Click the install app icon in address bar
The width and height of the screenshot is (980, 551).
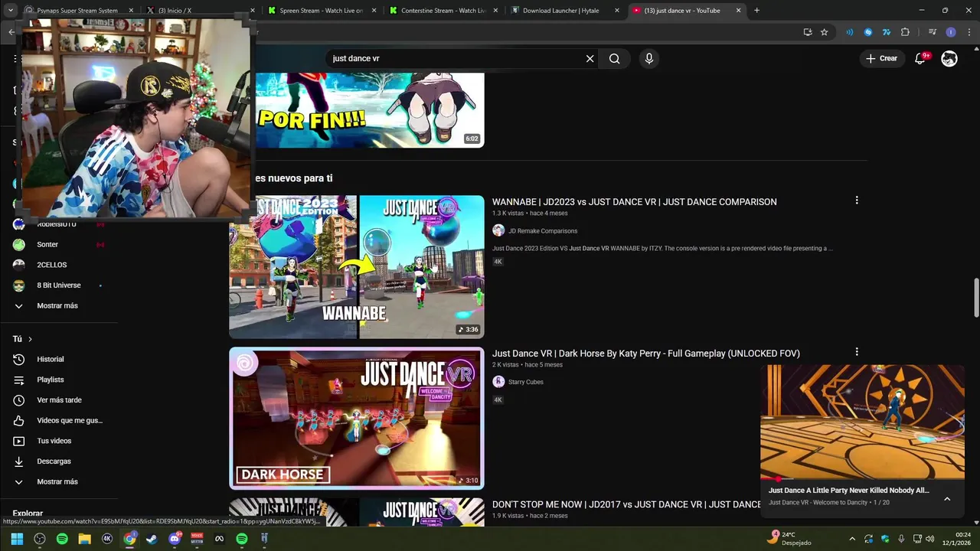[x=808, y=32]
